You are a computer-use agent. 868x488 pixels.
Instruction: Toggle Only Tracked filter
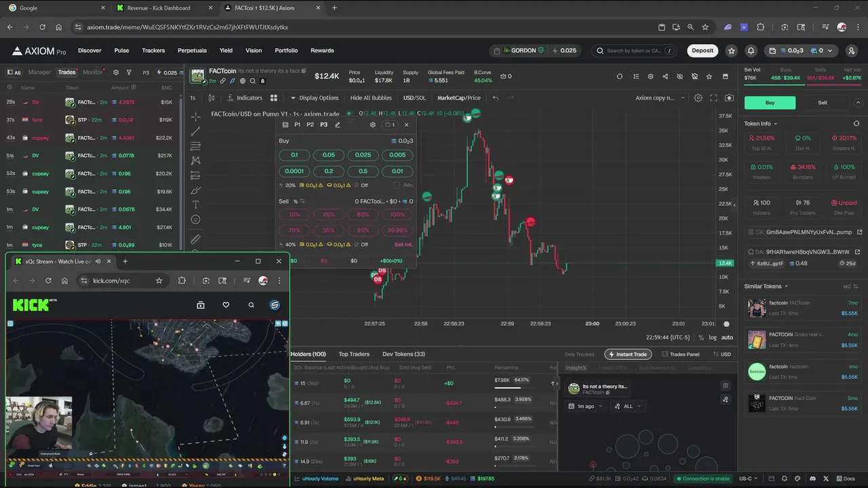[579, 354]
